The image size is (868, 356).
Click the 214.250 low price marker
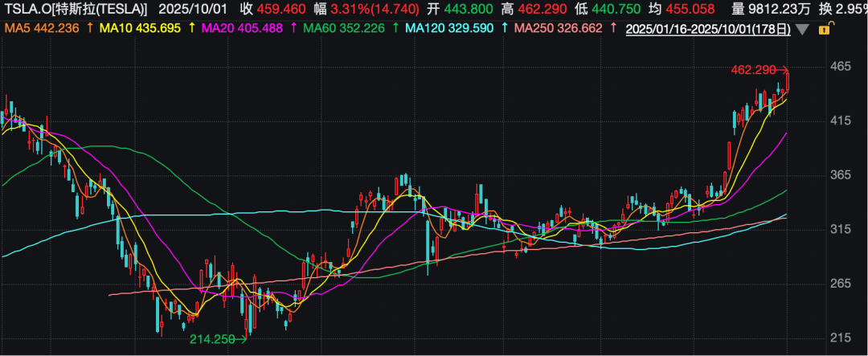[x=212, y=340]
